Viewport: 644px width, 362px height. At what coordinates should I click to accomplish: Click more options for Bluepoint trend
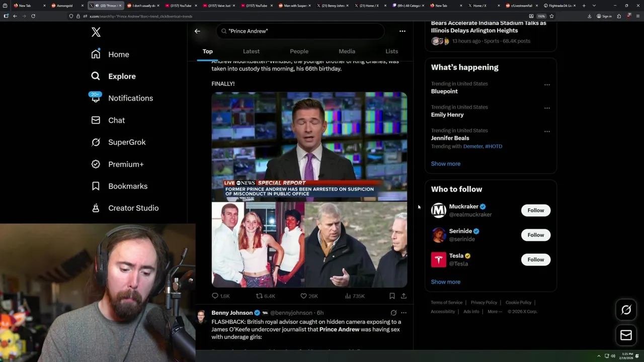coord(547,84)
